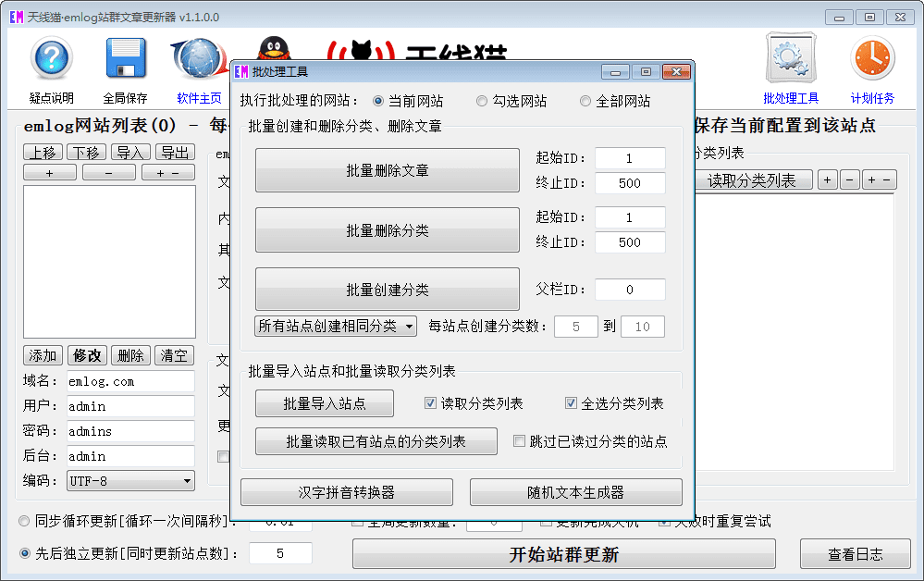Open 编码 UTF-8 dropdown
Viewport: 924px width, 581px height.
pyautogui.click(x=130, y=481)
